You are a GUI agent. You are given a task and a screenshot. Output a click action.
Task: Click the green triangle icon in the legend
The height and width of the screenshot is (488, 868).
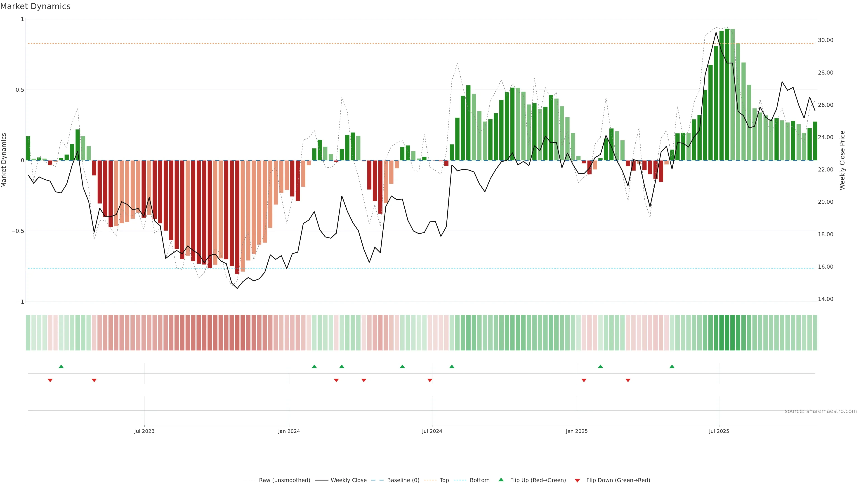[x=501, y=480]
